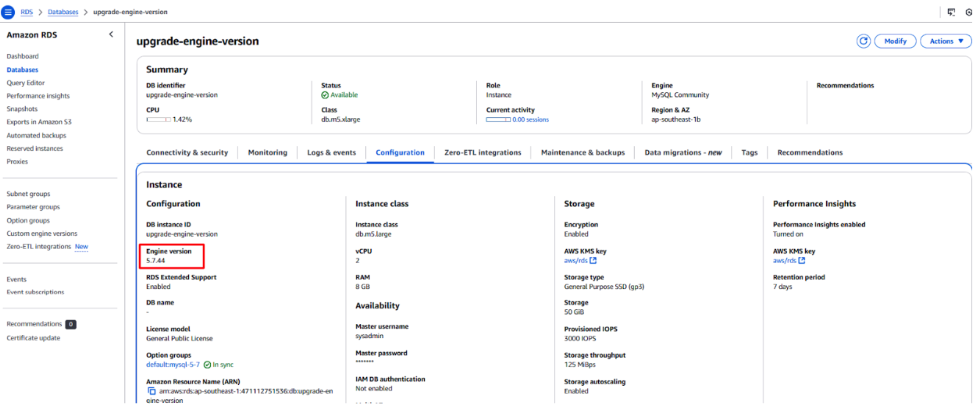Viewport: 980px width, 406px height.
Task: Open aws/rds link under Storage KMS key
Action: pos(576,261)
